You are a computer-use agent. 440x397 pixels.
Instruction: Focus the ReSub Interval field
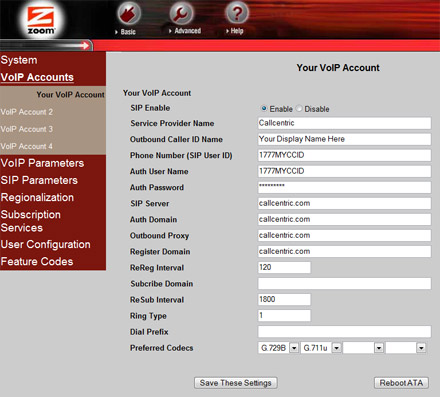click(x=284, y=299)
